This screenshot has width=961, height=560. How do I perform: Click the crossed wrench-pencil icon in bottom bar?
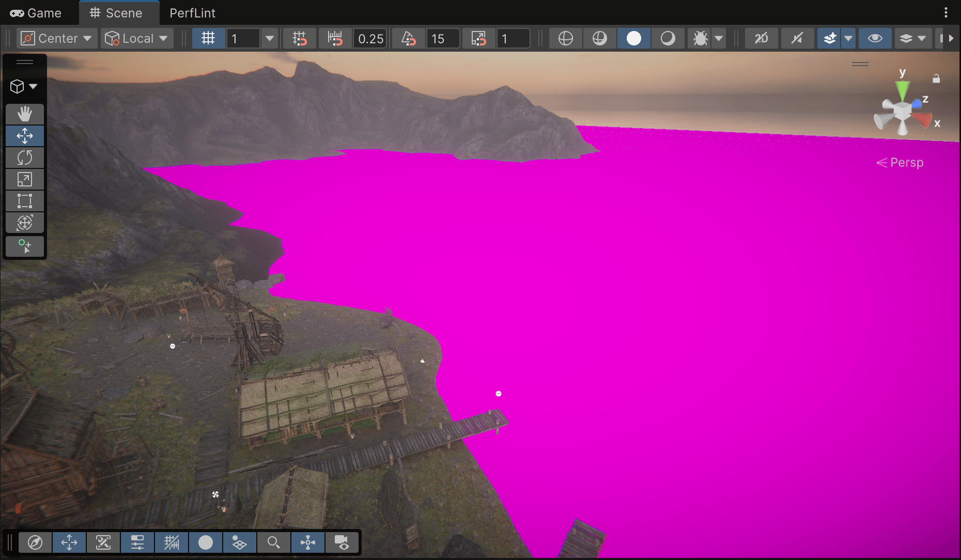103,542
